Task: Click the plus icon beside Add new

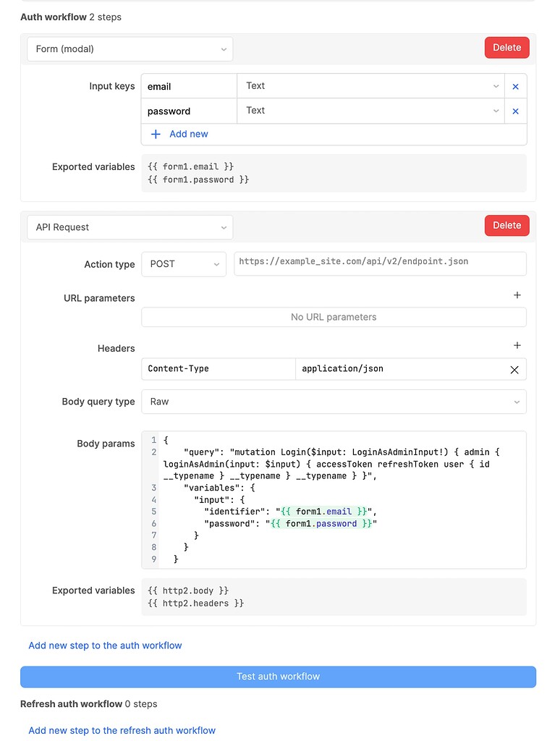Action: (x=156, y=134)
